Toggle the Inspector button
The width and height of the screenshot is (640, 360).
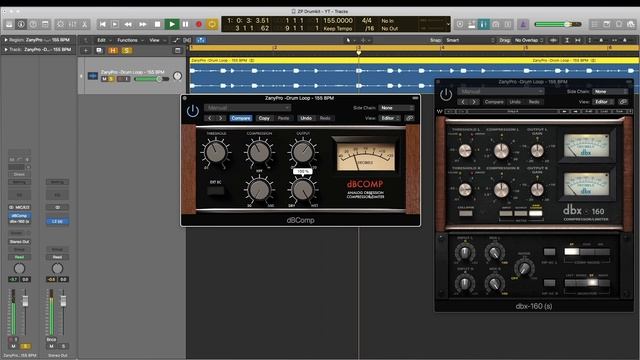coord(21,24)
